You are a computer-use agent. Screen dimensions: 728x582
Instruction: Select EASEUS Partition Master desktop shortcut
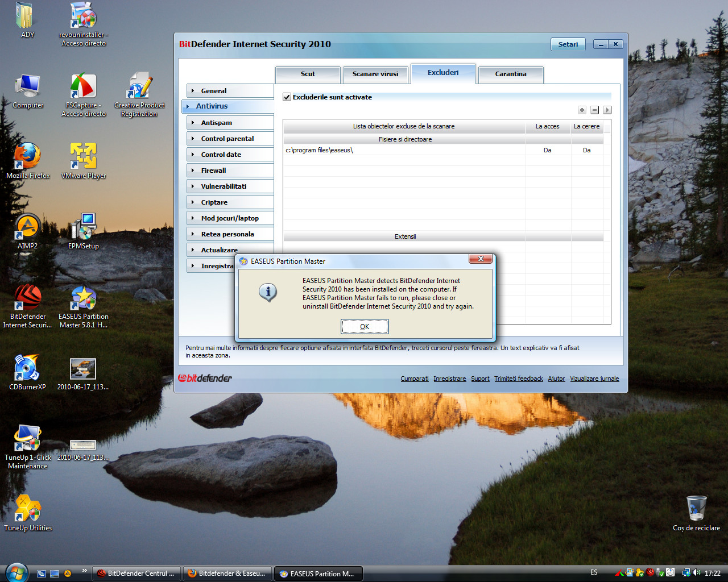84,306
